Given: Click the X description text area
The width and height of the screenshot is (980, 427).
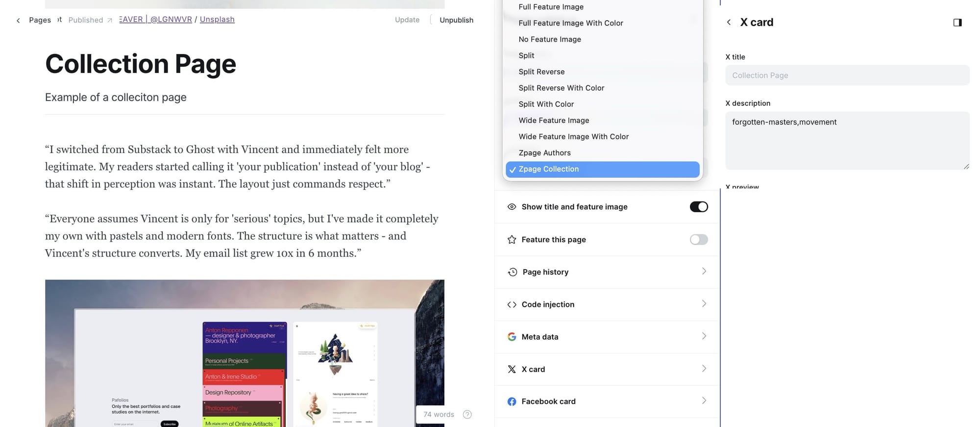Looking at the screenshot, I should (x=847, y=141).
